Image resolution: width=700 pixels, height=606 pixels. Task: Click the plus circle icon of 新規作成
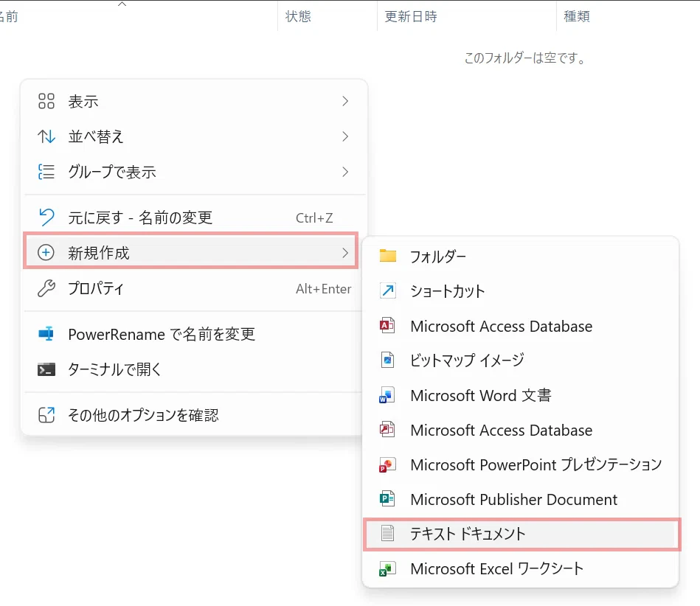46,253
